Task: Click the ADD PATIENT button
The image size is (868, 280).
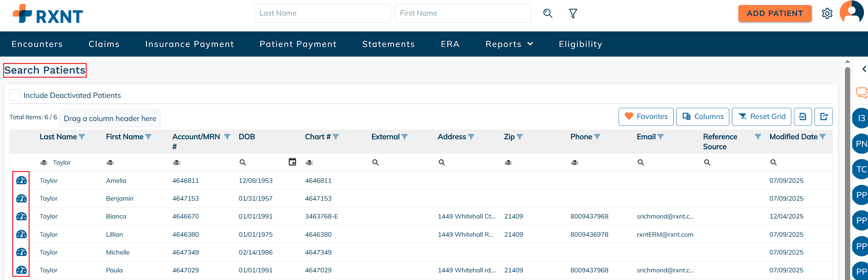Action: point(775,14)
